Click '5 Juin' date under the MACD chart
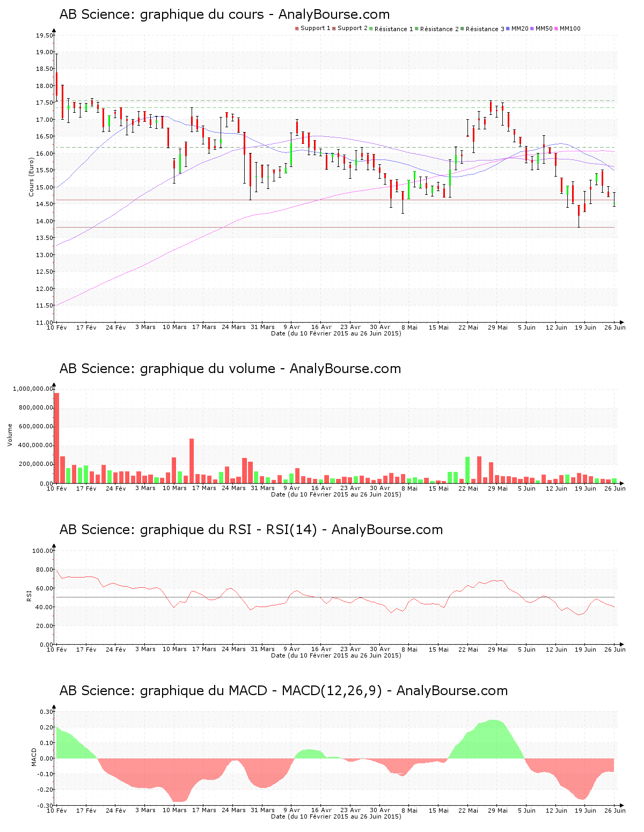 [x=527, y=810]
